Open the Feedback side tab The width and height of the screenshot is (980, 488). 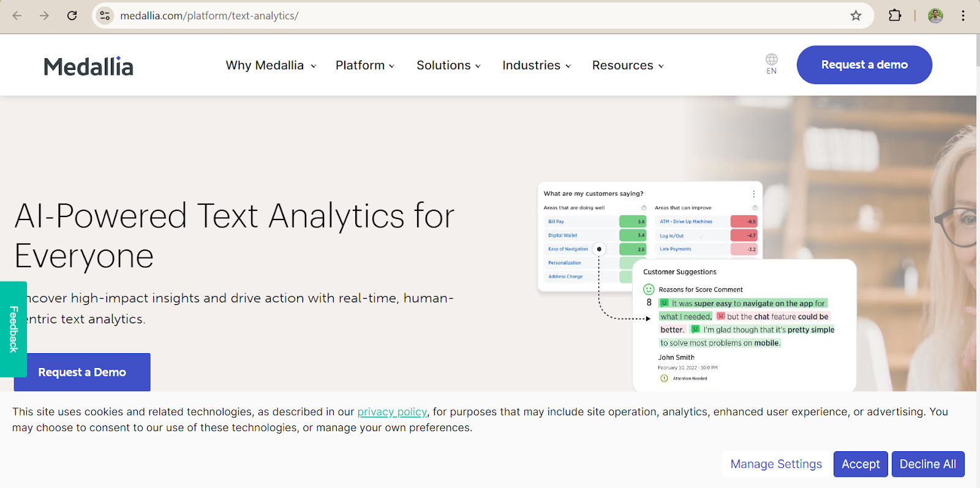click(x=13, y=329)
